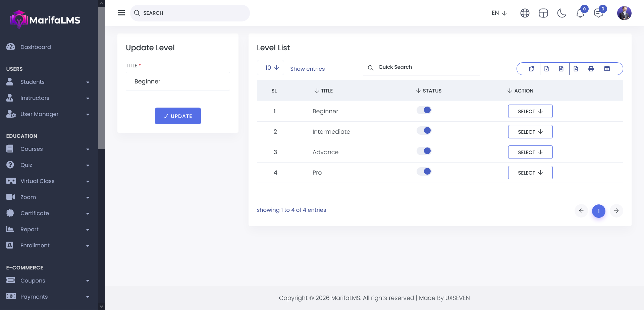
Task: Copy the level table to clipboard
Action: (x=532, y=69)
